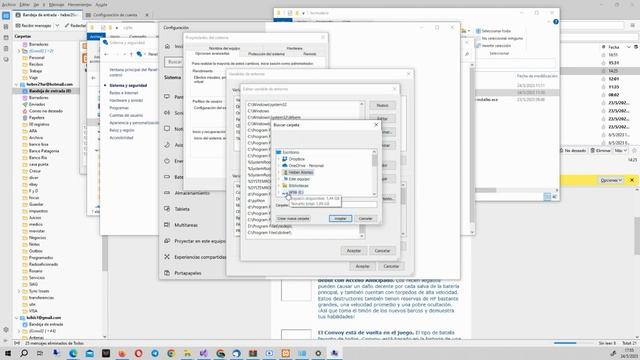Open Portapapeles in Configuración sidebar
640x360 pixels.
tap(187, 273)
